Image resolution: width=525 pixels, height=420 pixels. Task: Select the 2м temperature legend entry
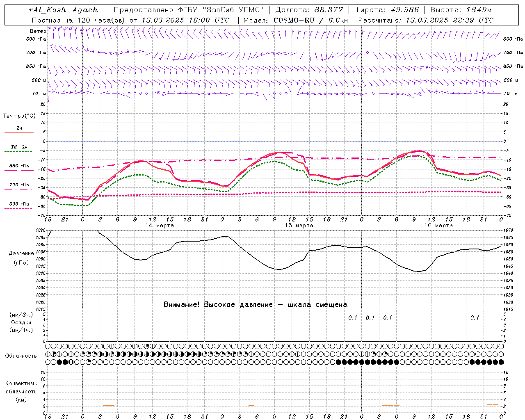(19, 128)
